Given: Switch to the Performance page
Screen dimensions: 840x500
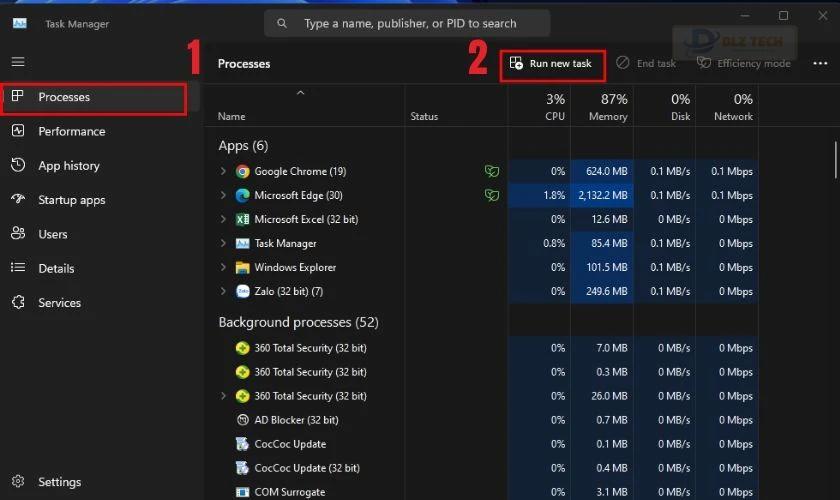Looking at the screenshot, I should pos(72,131).
